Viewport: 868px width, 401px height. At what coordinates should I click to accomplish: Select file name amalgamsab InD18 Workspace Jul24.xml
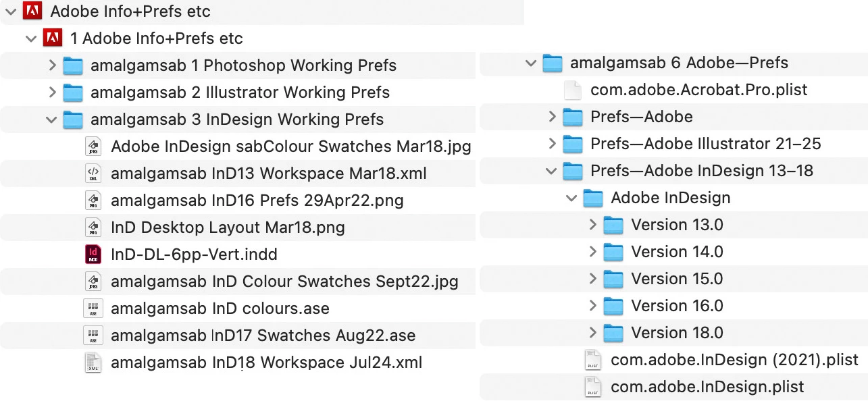[x=267, y=363]
